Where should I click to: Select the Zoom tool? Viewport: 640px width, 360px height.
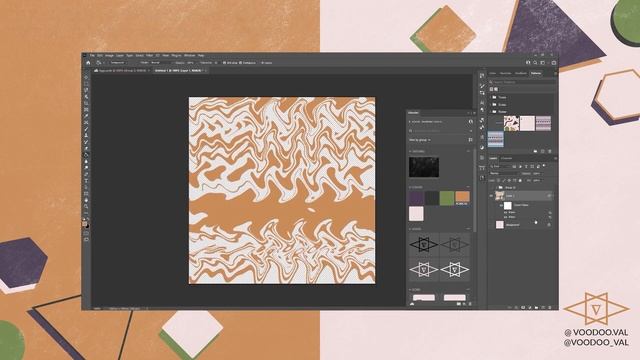[86, 207]
